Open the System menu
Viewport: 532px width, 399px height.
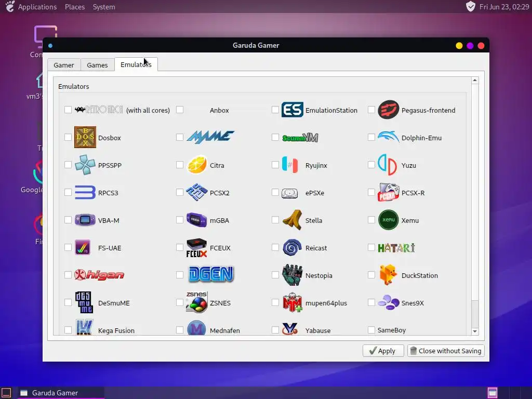(x=104, y=7)
